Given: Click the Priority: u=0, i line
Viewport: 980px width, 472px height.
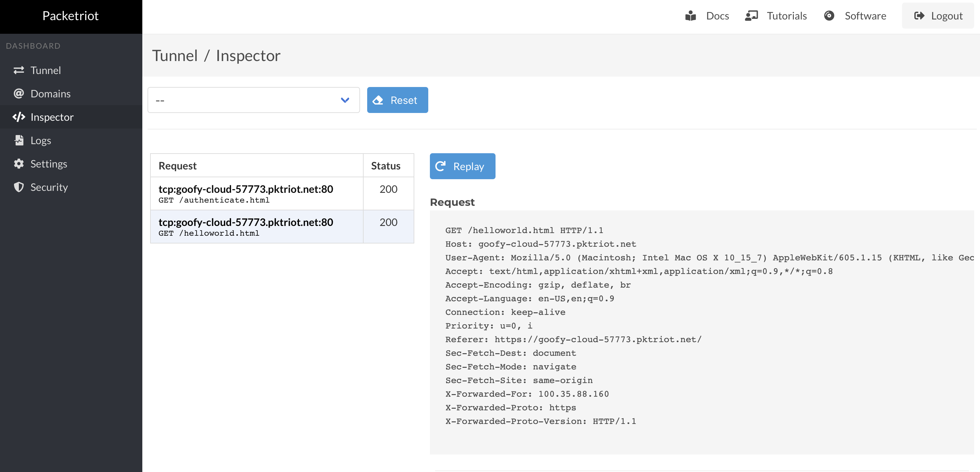Looking at the screenshot, I should [x=489, y=326].
